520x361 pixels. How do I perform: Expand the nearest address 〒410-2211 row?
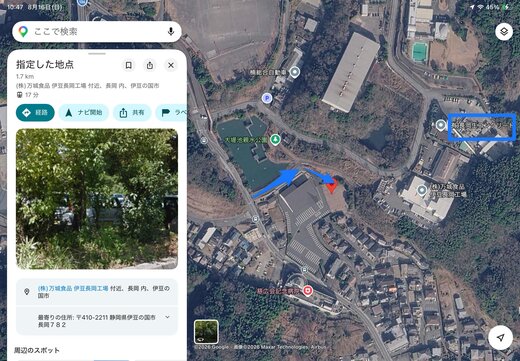(x=97, y=321)
